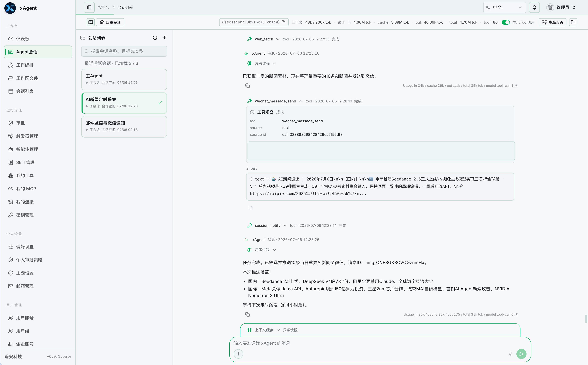
Task: Open 触发器管理 page
Action: point(38,136)
